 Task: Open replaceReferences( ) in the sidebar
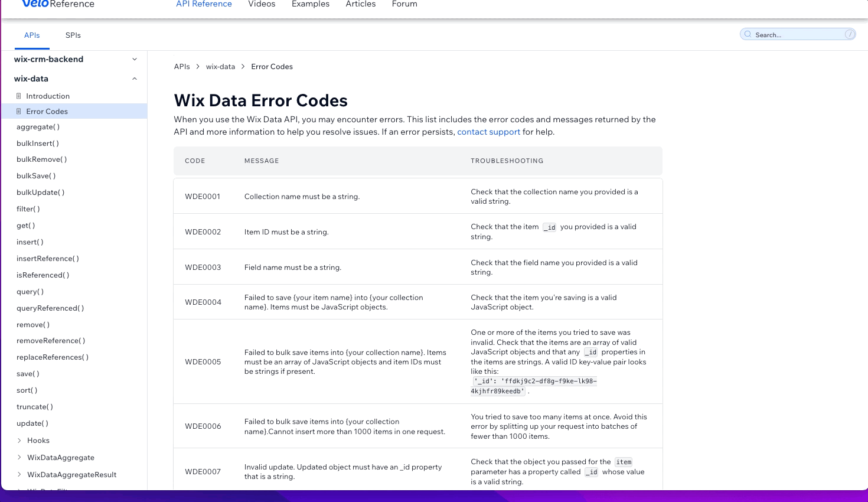pos(53,357)
